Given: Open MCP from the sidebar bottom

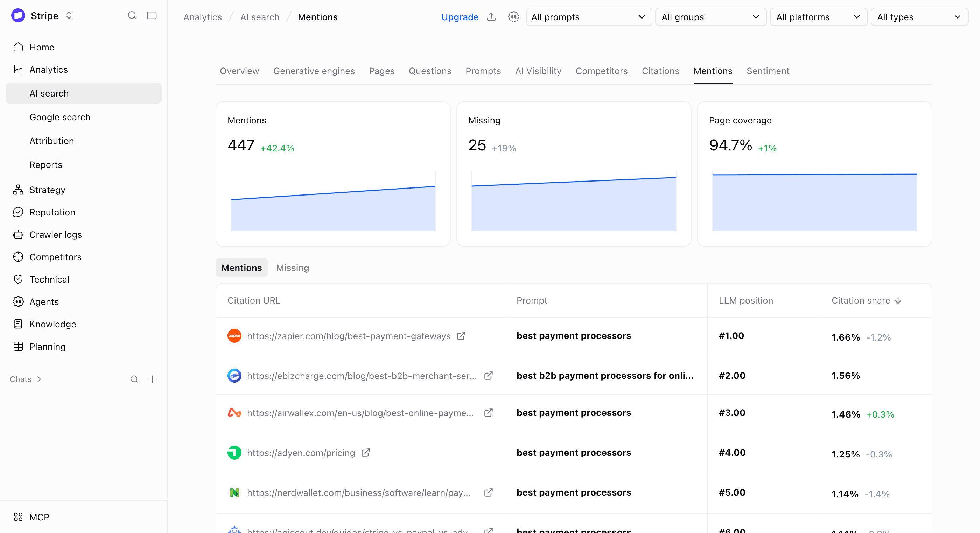Looking at the screenshot, I should point(84,517).
